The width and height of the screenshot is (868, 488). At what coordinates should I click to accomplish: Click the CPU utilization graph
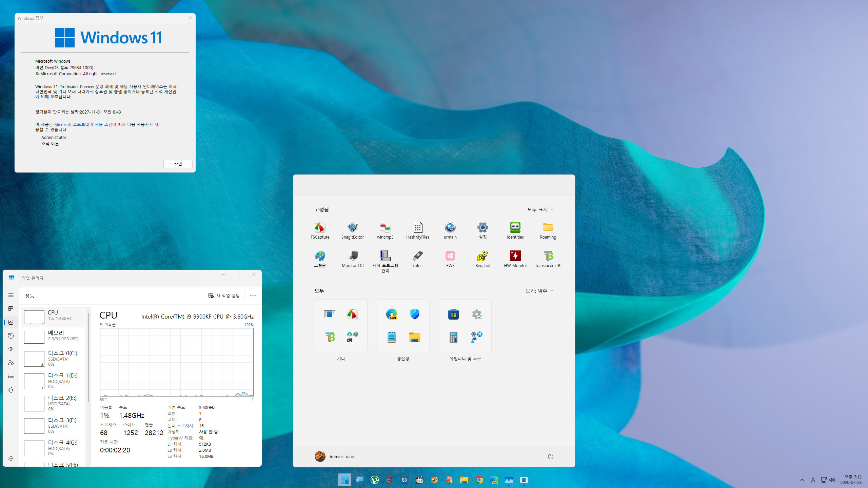point(177,362)
